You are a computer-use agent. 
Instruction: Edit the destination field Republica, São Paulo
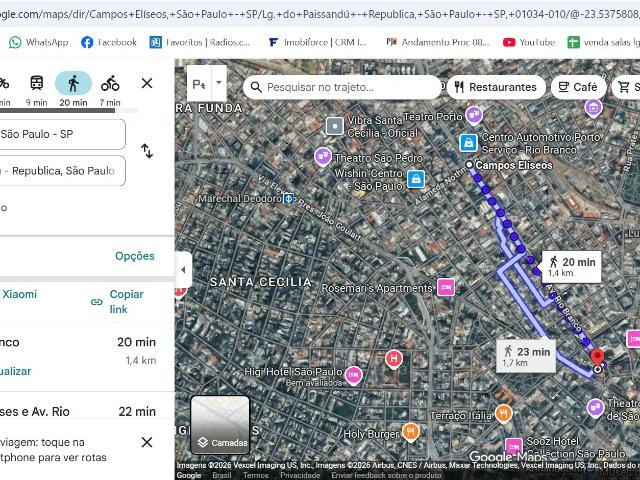point(62,171)
